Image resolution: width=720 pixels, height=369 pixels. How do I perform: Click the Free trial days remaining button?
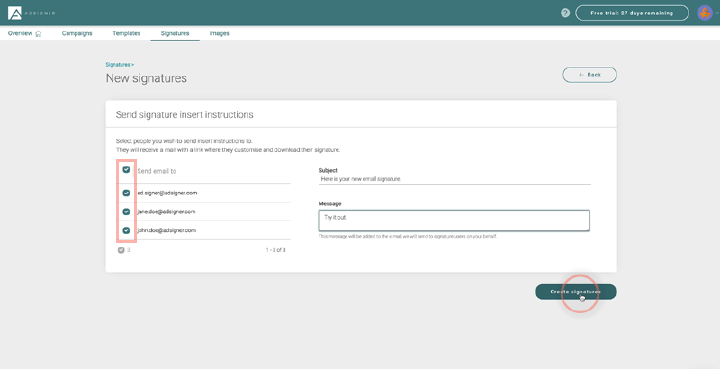[632, 13]
